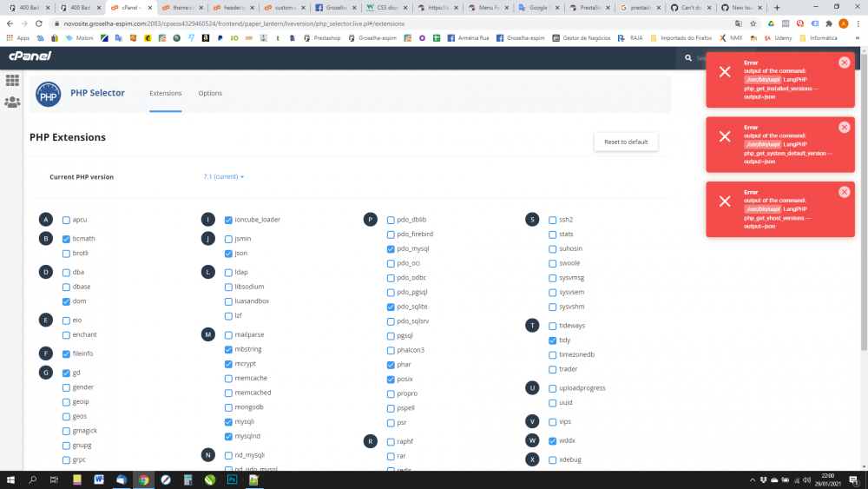
Task: Click the Reset to default button
Action: point(626,142)
